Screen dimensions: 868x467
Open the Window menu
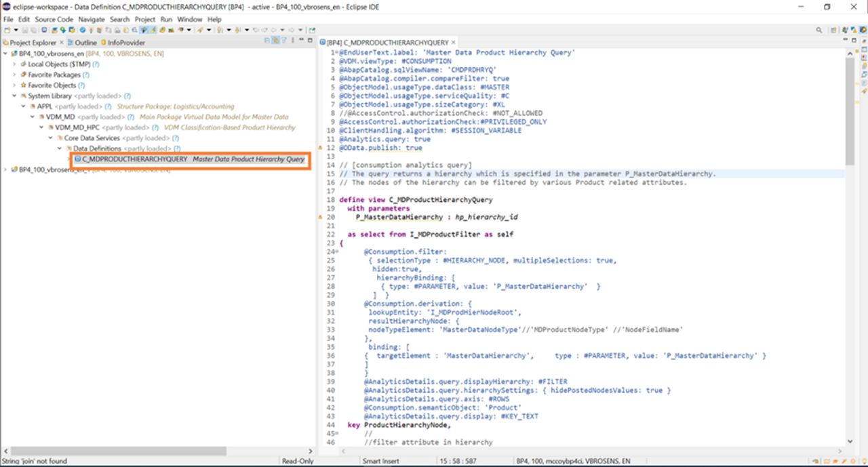click(x=191, y=20)
